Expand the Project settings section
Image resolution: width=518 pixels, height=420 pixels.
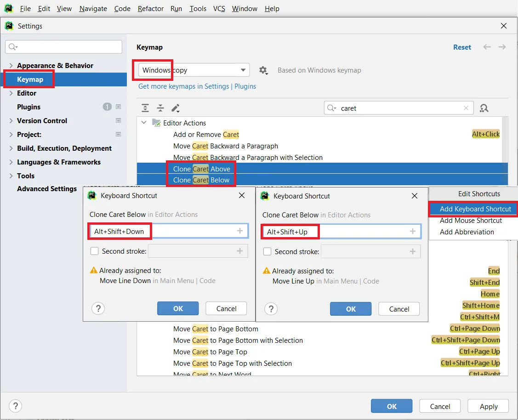point(11,134)
